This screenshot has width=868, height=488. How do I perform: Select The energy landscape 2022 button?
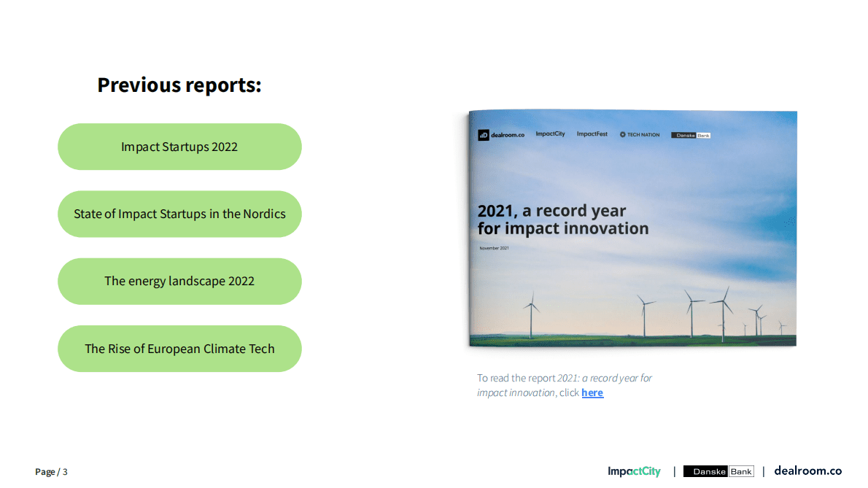tap(179, 282)
